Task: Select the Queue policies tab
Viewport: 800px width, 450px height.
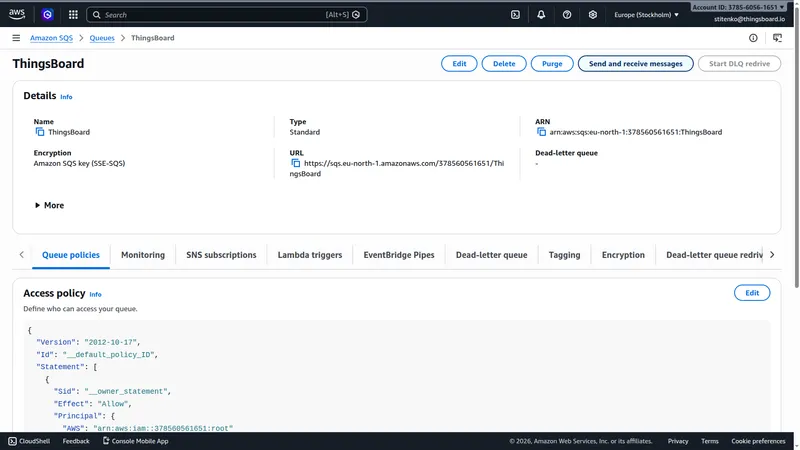Action: click(x=71, y=255)
